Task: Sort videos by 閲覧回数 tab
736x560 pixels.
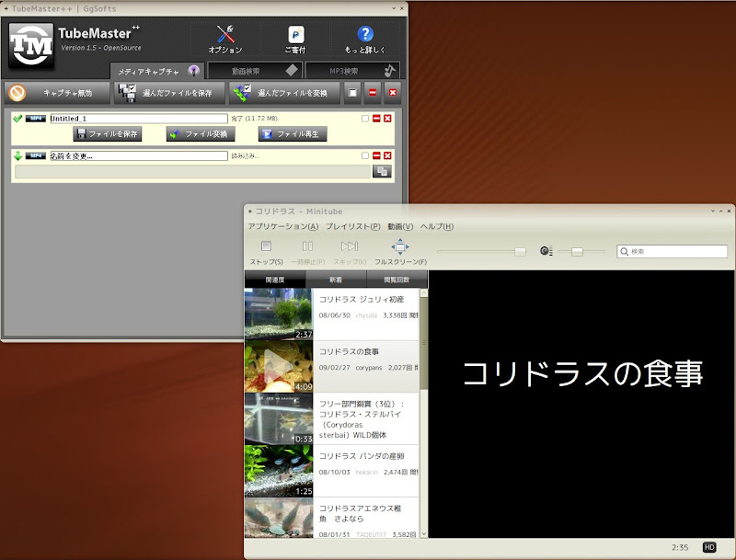Action: 397,280
